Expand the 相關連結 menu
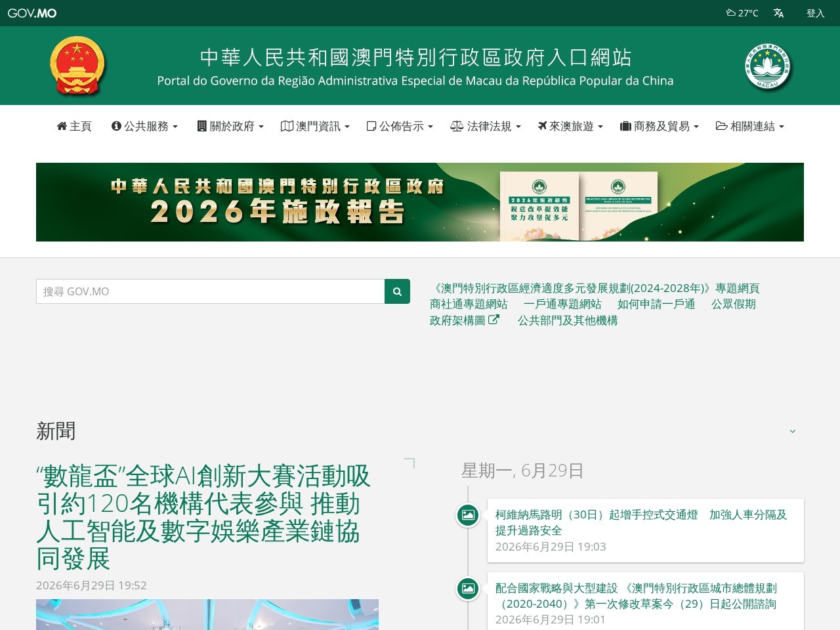Viewport: 840px width, 630px height. coord(750,126)
